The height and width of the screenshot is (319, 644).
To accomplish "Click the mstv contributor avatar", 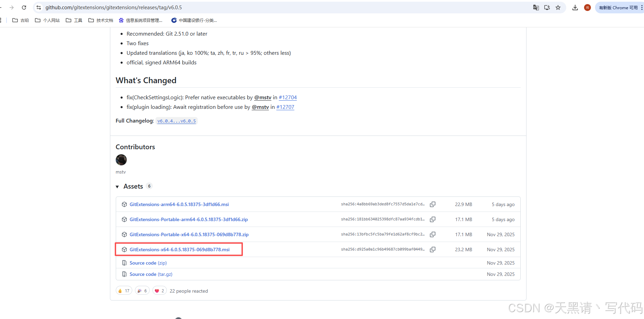I will [x=121, y=160].
